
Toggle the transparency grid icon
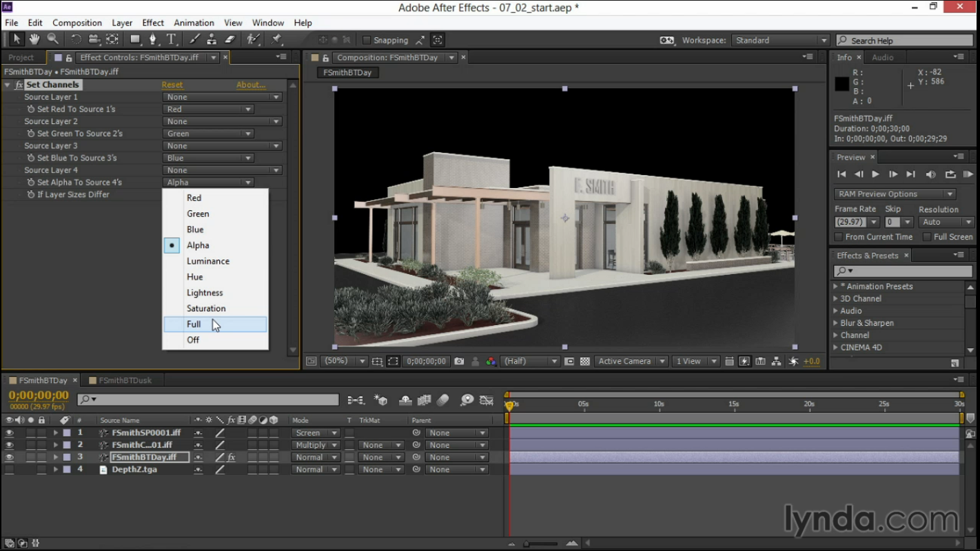(x=585, y=361)
